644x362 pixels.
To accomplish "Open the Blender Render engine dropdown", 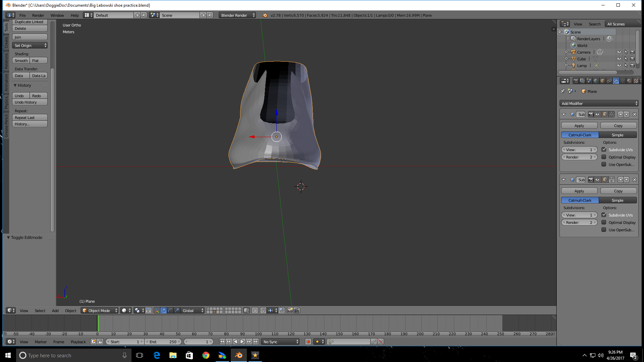I will [x=237, y=15].
